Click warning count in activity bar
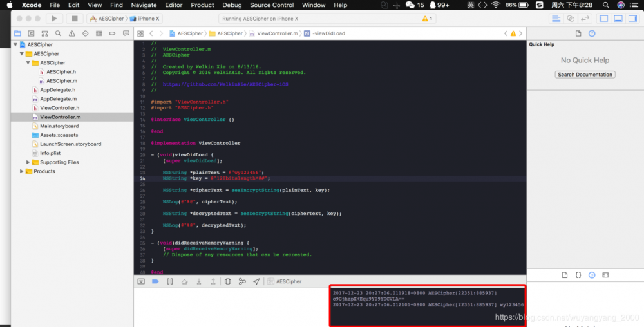 pos(427,19)
